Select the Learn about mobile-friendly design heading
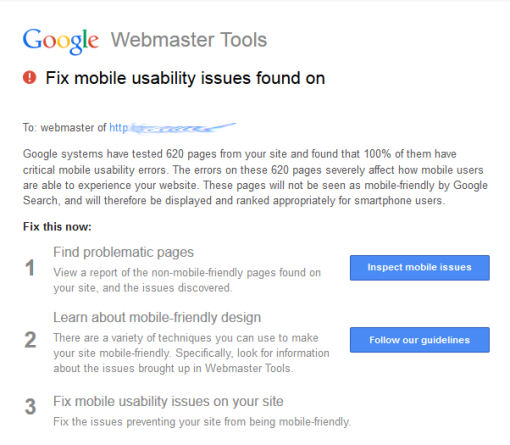Viewport: 510px width, 445px height. click(157, 317)
